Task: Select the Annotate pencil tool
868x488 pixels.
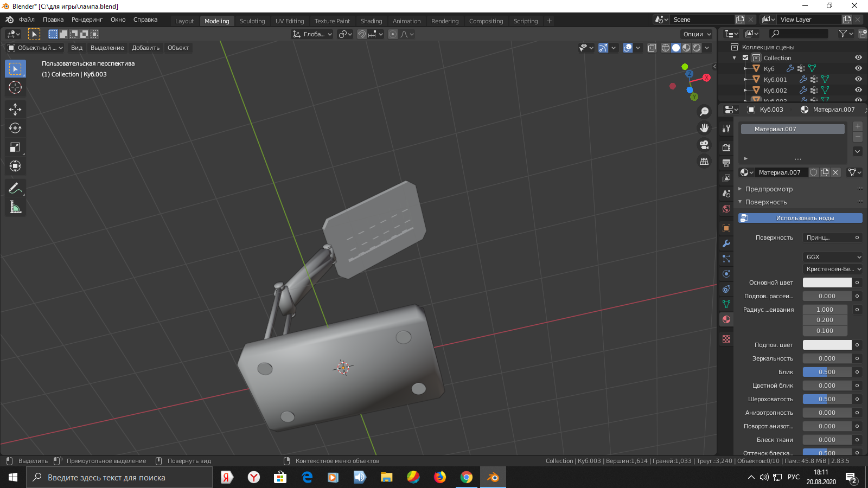Action: pyautogui.click(x=15, y=188)
